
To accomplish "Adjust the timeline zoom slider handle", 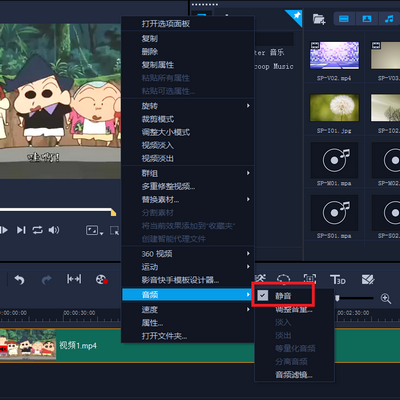I will [337, 298].
